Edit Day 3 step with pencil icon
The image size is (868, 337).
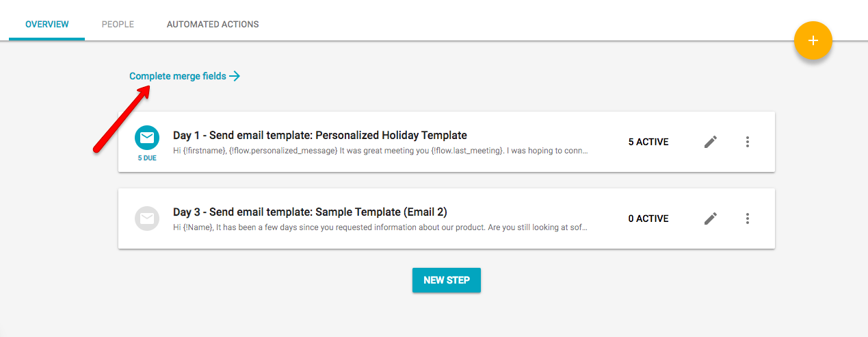pyautogui.click(x=711, y=219)
